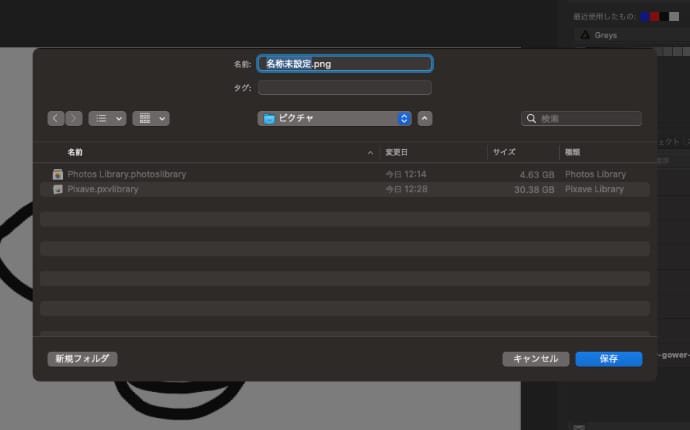Click the back navigation arrow
Image resolution: width=690 pixels, height=430 pixels.
(56, 118)
